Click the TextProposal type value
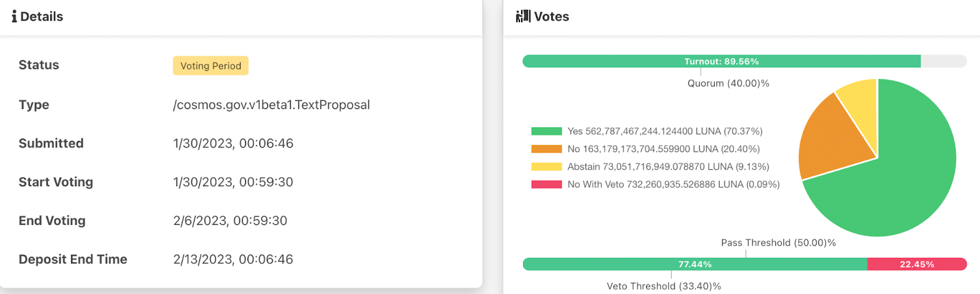The image size is (980, 294). (271, 105)
